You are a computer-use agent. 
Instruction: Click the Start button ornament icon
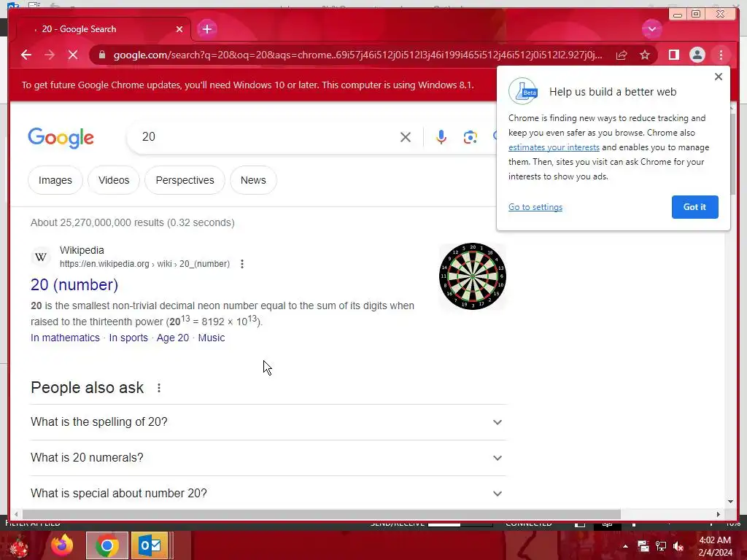coord(19,545)
